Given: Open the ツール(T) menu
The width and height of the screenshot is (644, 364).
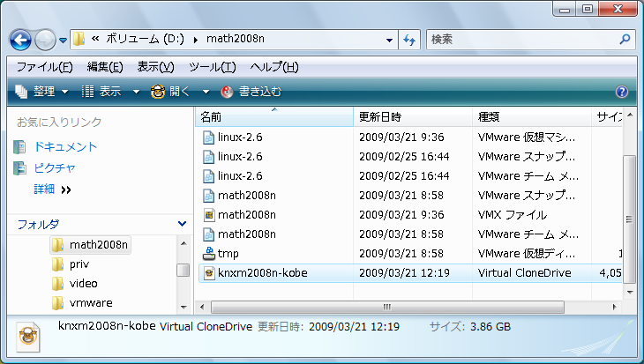Looking at the screenshot, I should pos(213,67).
